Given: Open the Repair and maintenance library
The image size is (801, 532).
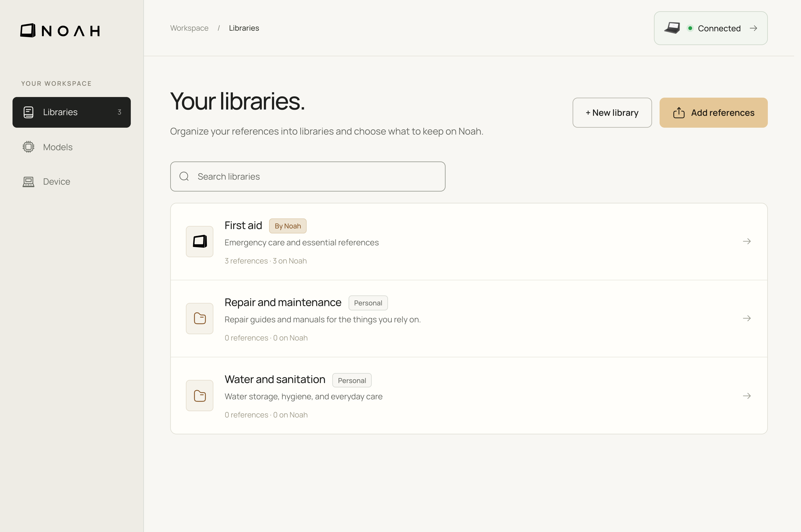Looking at the screenshot, I should pyautogui.click(x=469, y=319).
